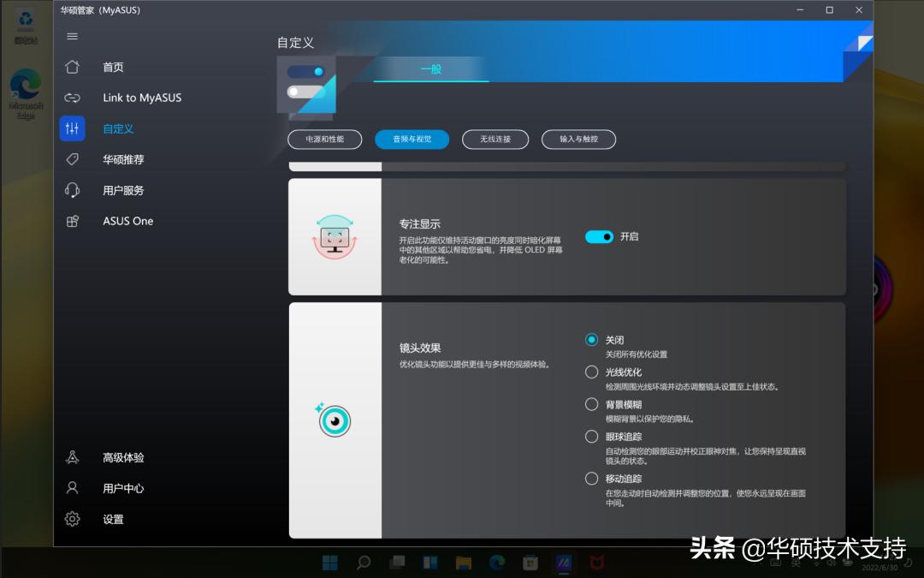
Task: Collapse the sidebar via hamburger menu
Action: [72, 36]
